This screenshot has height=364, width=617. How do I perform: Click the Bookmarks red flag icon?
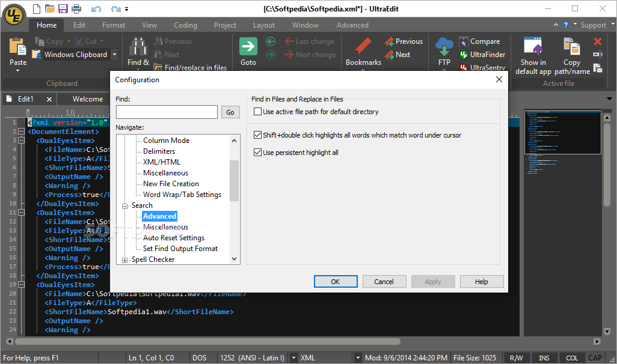(x=363, y=46)
